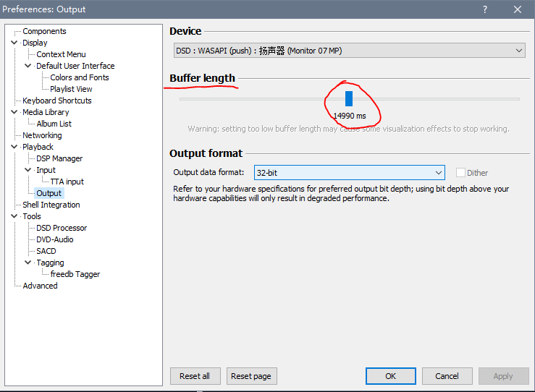Open the Colors and Fonts page
Viewport: 535px width, 392px height.
(x=80, y=77)
